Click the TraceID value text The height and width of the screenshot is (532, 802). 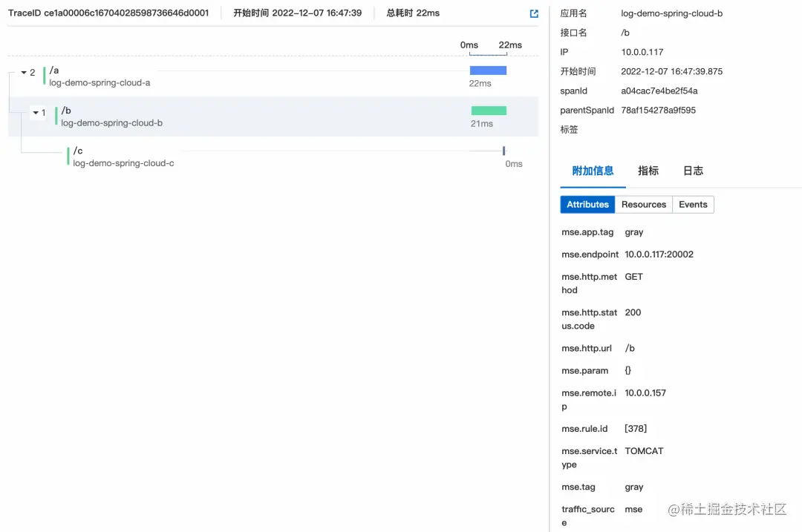coord(126,13)
